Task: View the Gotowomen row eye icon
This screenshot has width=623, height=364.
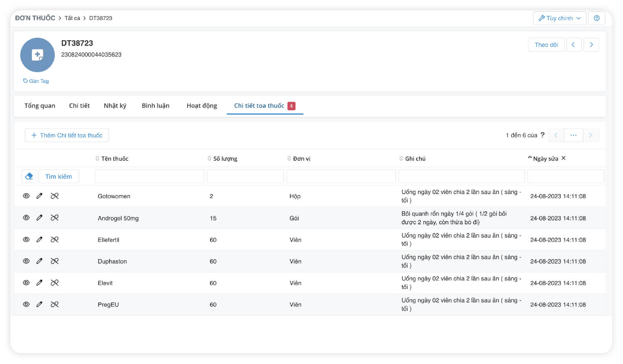Action: (26, 196)
